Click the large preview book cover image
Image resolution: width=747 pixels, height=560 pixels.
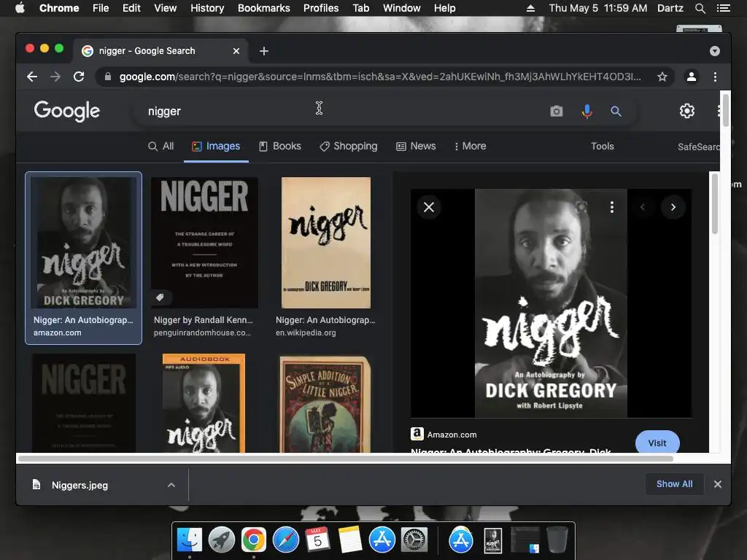coord(551,303)
